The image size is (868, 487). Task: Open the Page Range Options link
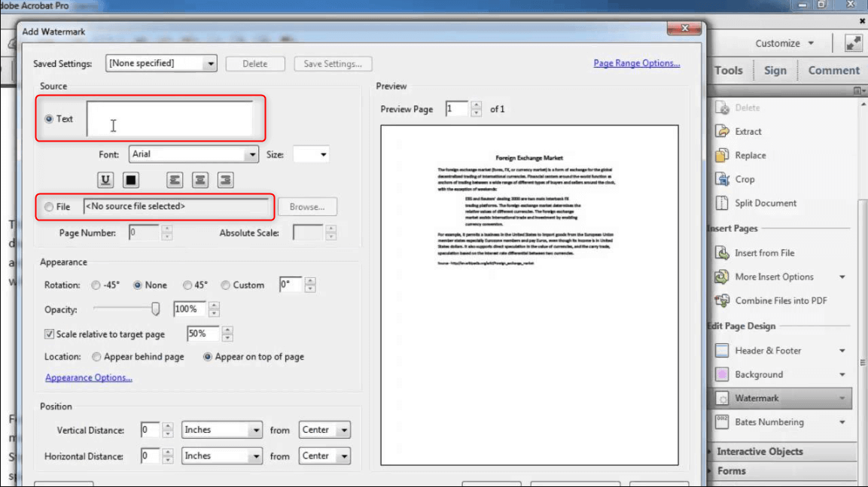coord(637,63)
